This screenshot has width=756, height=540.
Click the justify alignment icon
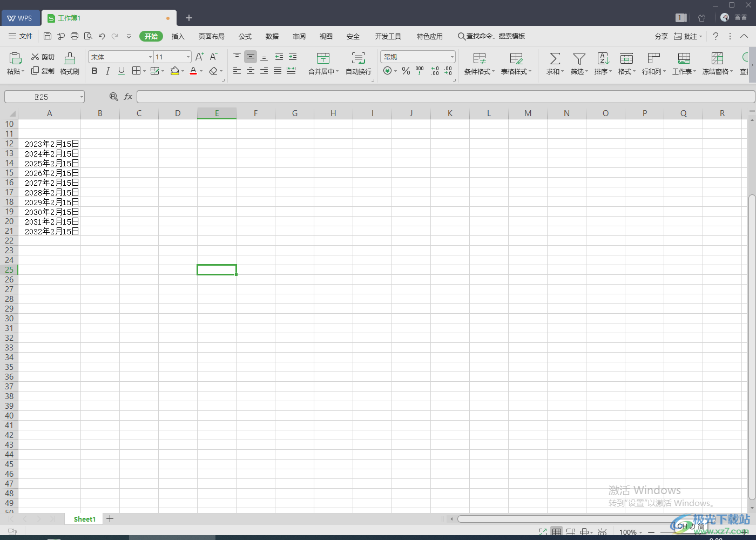coord(278,71)
